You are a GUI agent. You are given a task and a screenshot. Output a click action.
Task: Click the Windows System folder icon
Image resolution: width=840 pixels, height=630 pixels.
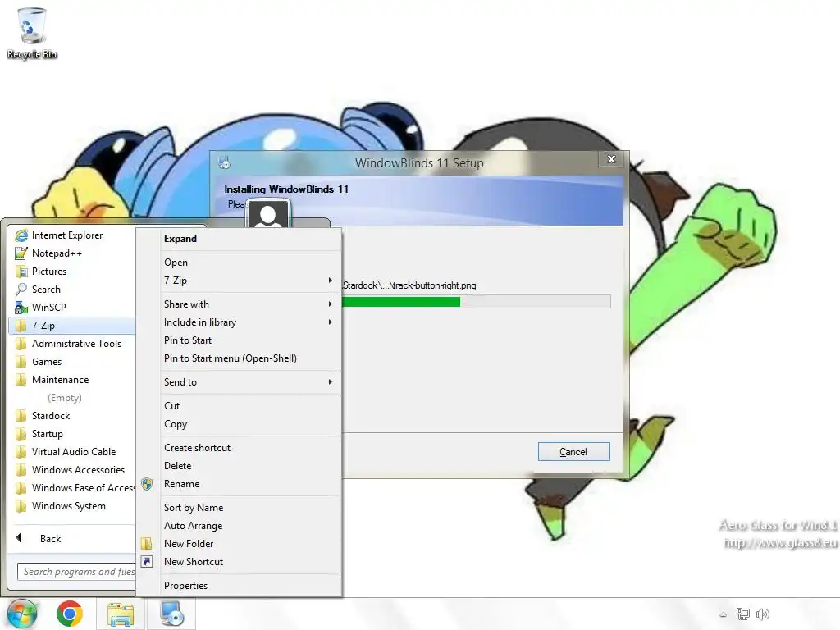(x=21, y=505)
